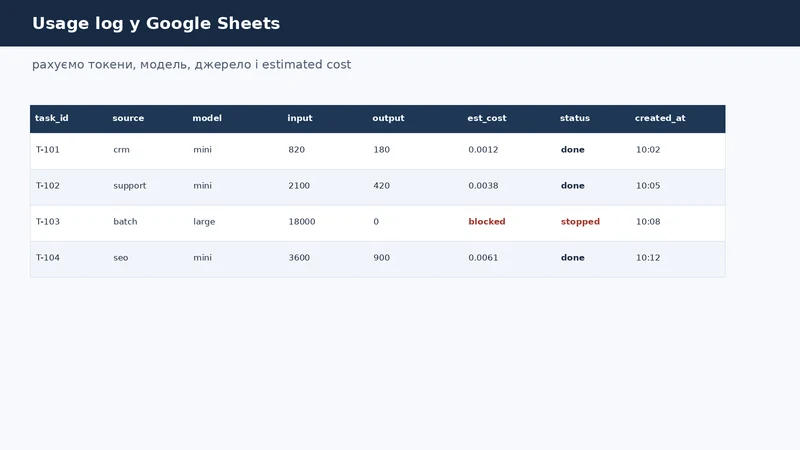Click the source column header
Image resolution: width=800 pixels, height=450 pixels.
[128, 118]
